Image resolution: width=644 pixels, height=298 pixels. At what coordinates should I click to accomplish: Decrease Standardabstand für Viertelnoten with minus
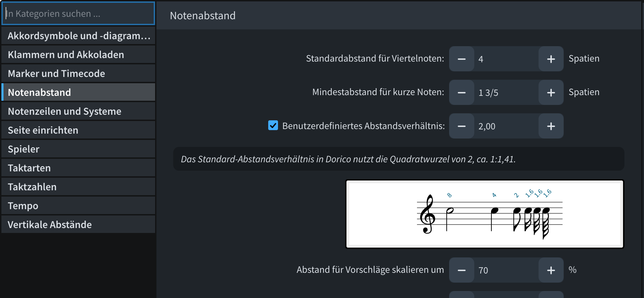click(461, 59)
